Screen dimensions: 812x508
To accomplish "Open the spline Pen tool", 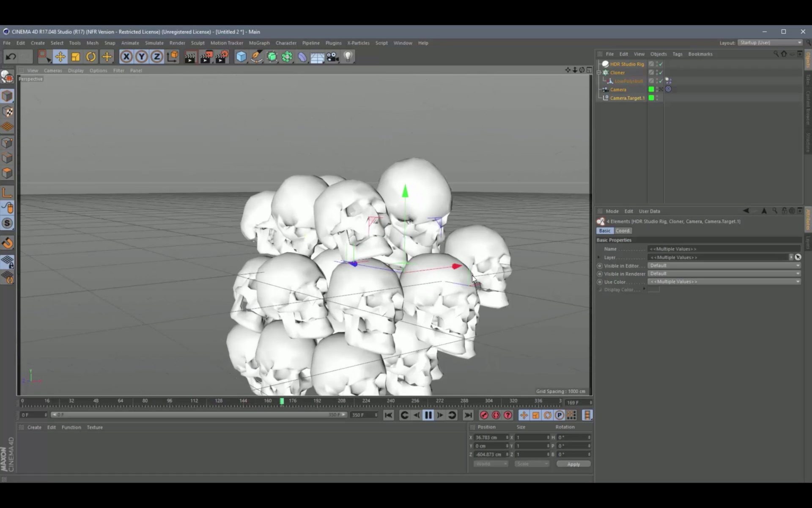I will click(256, 57).
